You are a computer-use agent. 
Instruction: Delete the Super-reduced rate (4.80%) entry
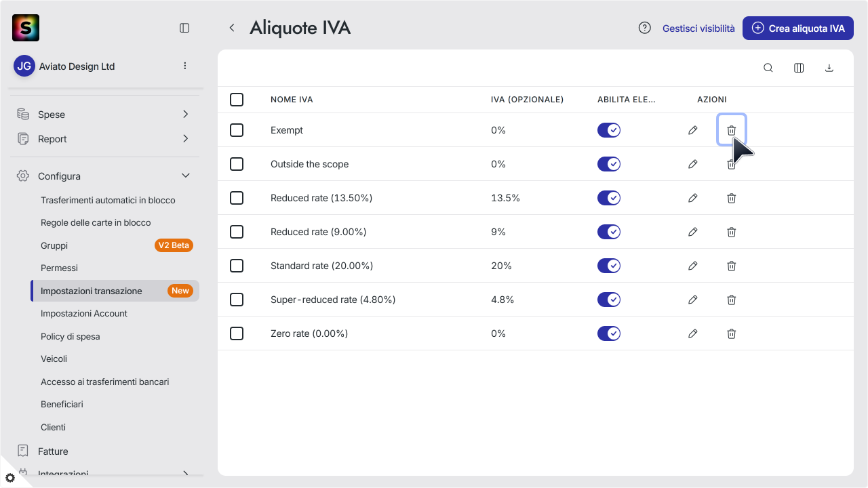pyautogui.click(x=732, y=300)
